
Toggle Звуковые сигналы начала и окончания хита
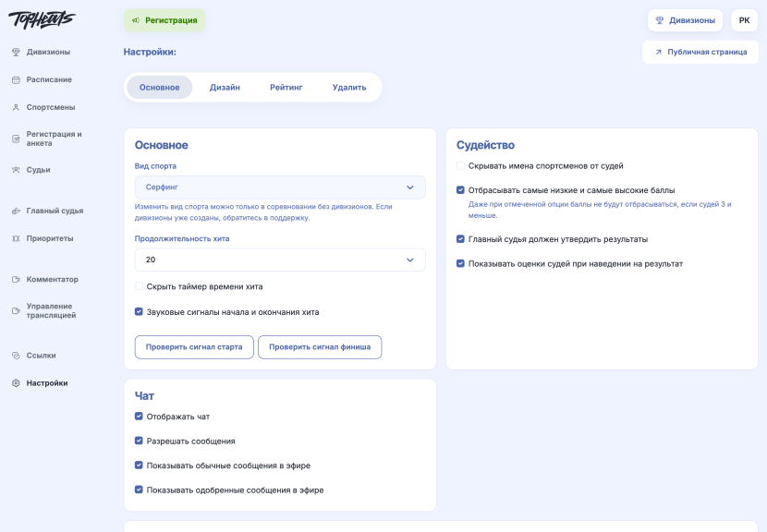[139, 311]
